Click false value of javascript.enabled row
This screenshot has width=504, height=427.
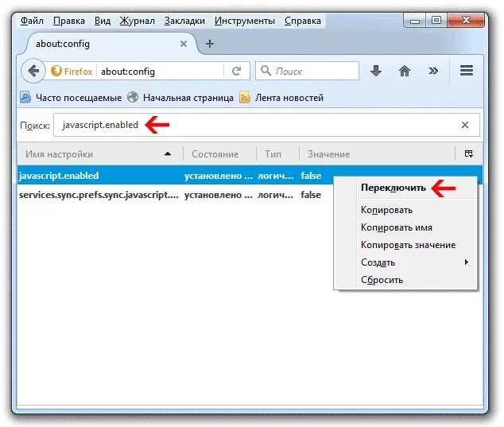pyautogui.click(x=311, y=176)
